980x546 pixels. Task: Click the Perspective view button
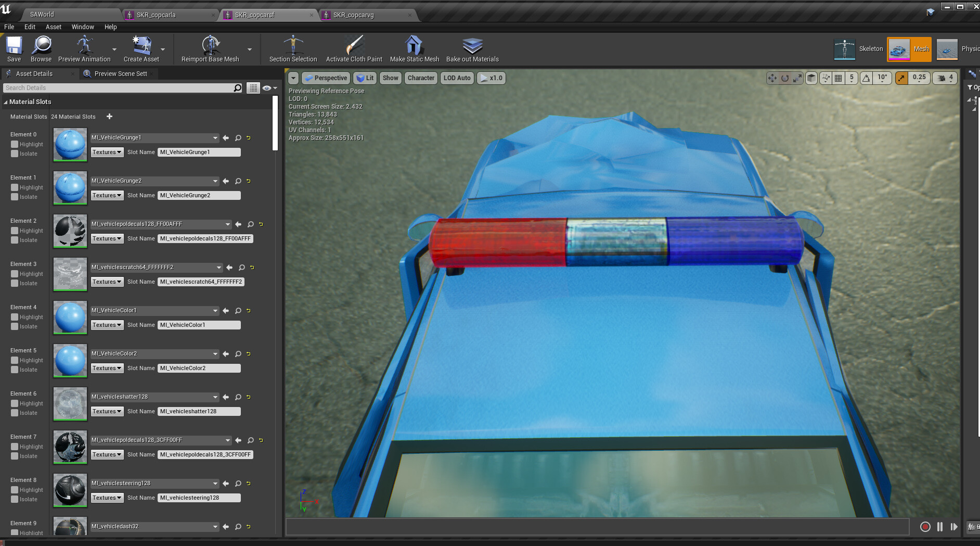(326, 78)
